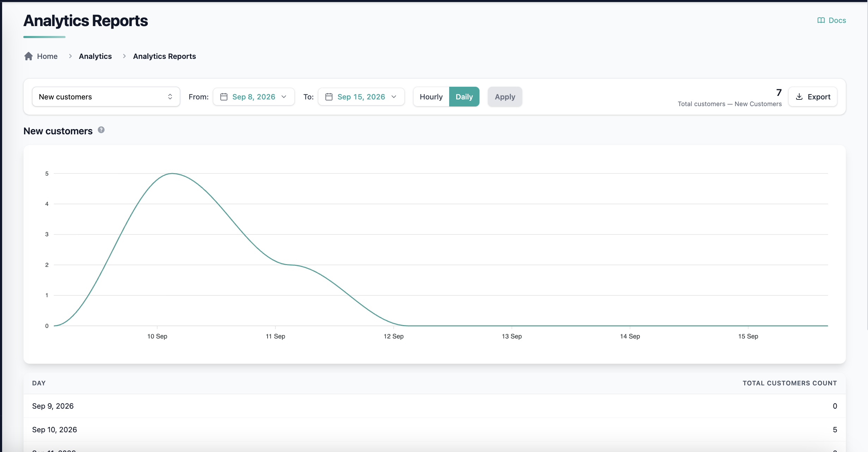Switch granularity to Hourly
Image resolution: width=868 pixels, height=452 pixels.
coord(431,97)
